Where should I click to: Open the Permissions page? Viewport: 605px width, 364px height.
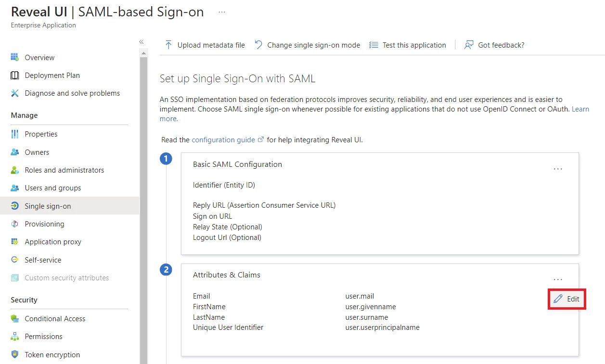pyautogui.click(x=69, y=337)
